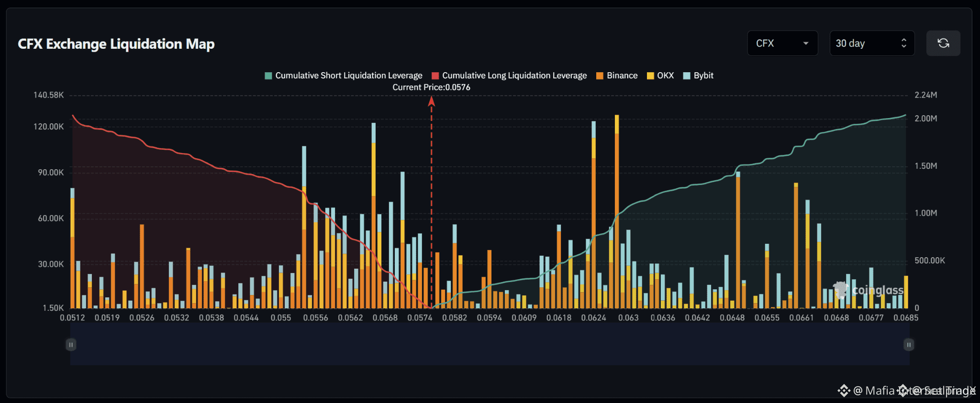Click the data zoom range bar
The height and width of the screenshot is (403, 980).
[490, 344]
